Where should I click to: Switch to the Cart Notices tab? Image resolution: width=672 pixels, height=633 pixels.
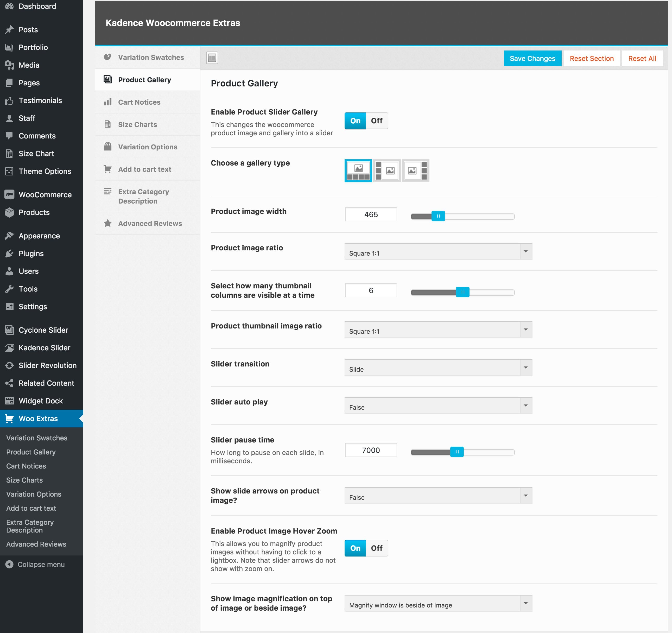[139, 102]
